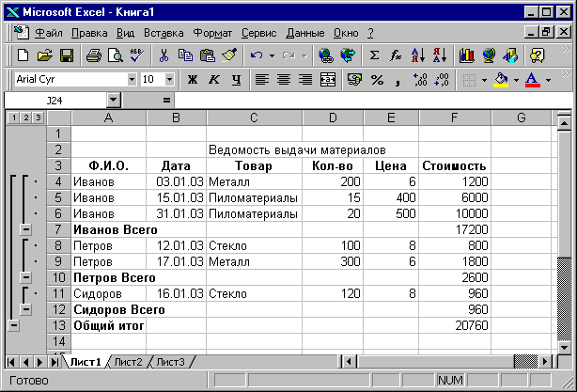Image resolution: width=577 pixels, height=392 pixels.
Task: Open the Office Assistant help icon
Action: point(538,56)
